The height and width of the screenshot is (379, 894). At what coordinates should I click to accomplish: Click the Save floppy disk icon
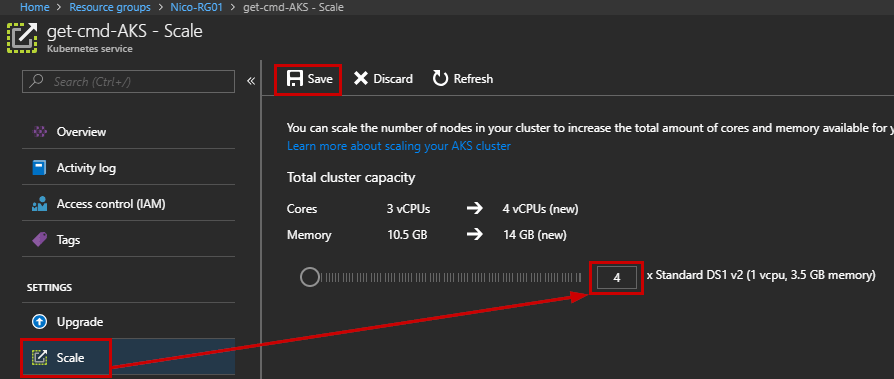point(294,79)
